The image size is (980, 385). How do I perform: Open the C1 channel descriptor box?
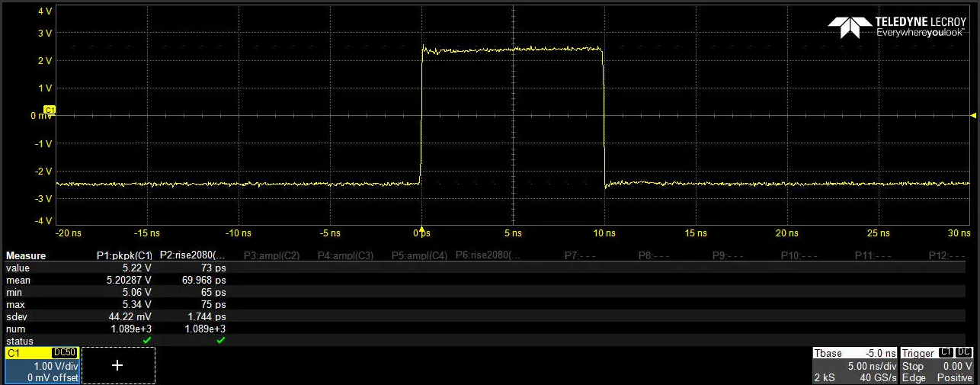(42, 365)
